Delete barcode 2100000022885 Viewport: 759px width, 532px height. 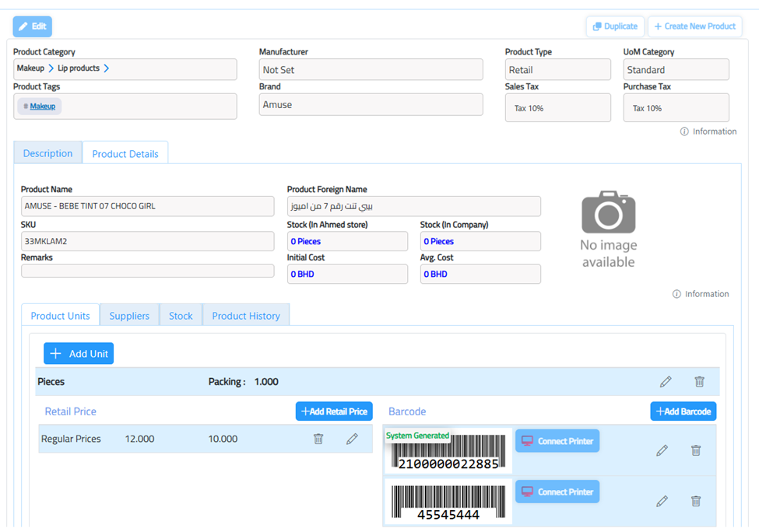pos(696,450)
